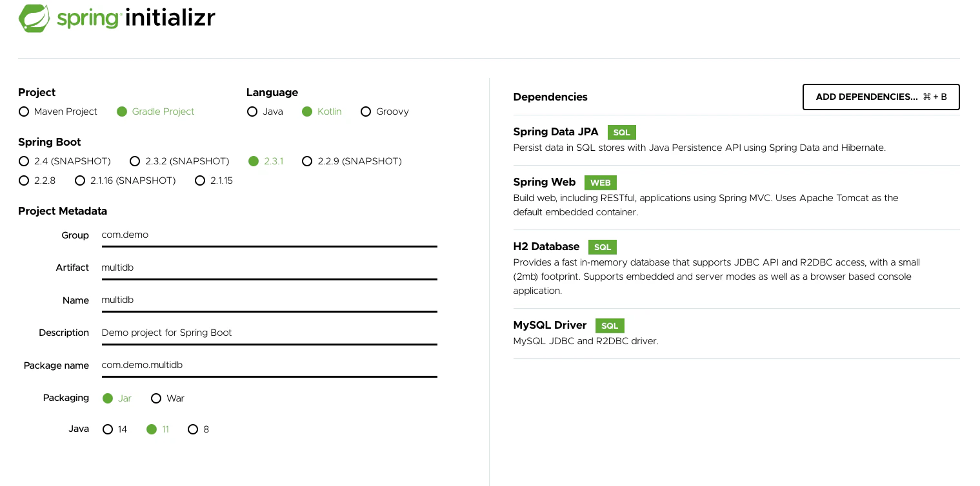Pick Spring Boot 2.4 (SNAPSHOT) version
Screen dimensions: 980x486
pos(24,161)
